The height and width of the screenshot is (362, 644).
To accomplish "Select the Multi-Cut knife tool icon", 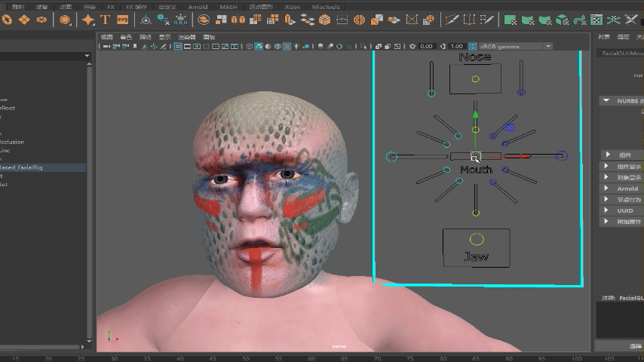I will (x=452, y=20).
